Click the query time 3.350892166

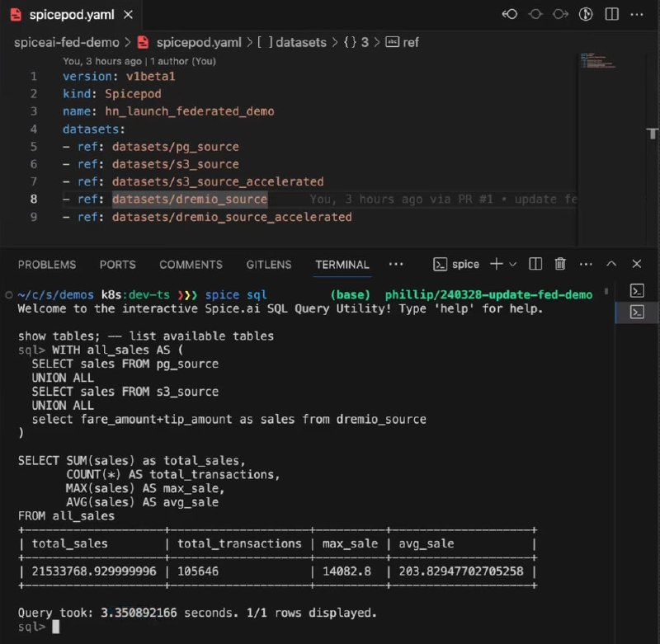click(x=139, y=613)
